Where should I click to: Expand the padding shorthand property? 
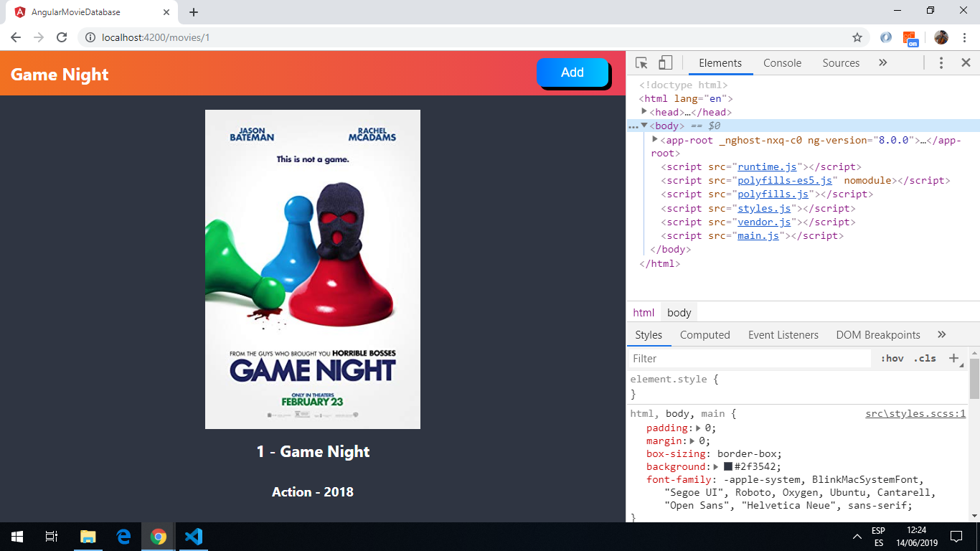coord(699,428)
